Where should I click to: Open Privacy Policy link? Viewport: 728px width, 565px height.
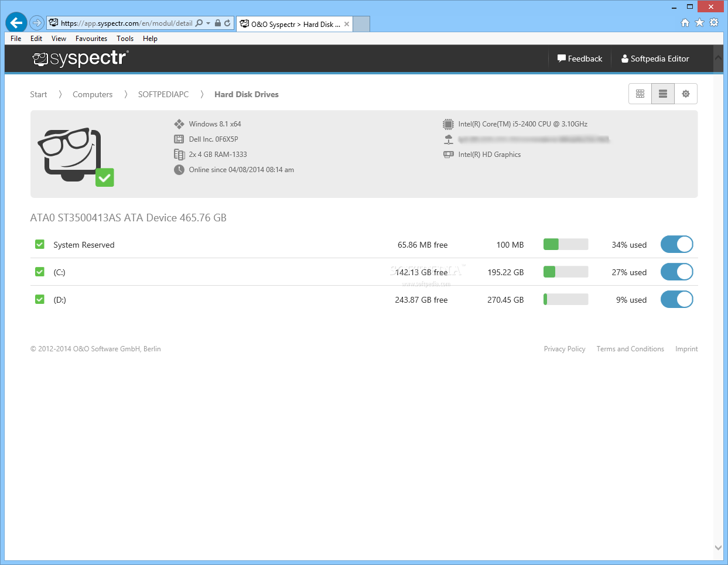565,349
